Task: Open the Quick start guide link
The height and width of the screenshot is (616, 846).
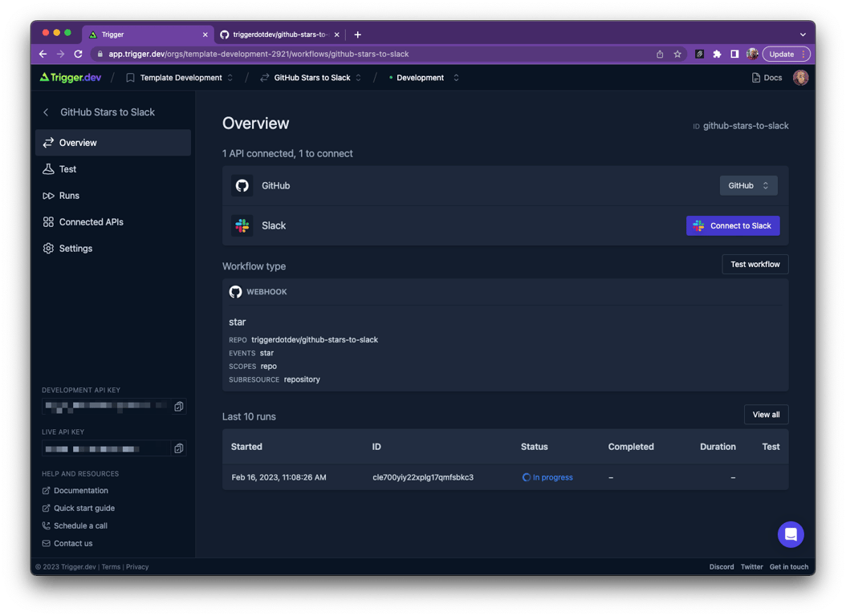Action: point(78,509)
